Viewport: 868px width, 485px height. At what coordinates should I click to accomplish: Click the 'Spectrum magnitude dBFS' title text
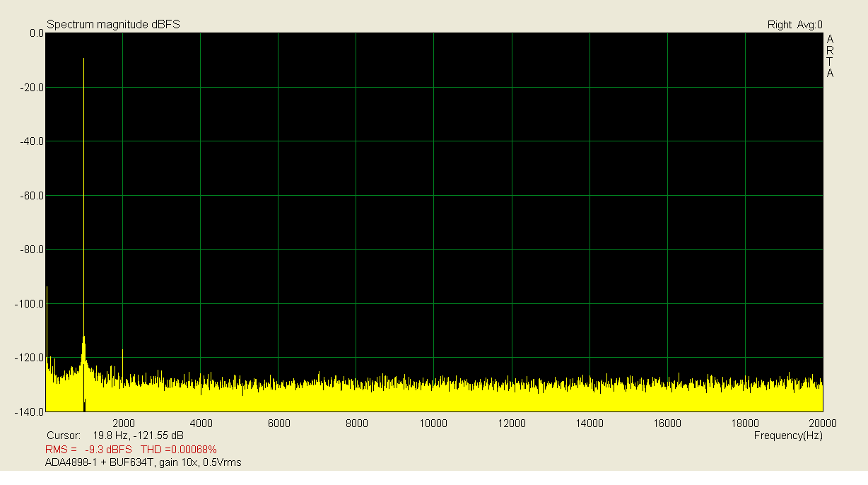(x=113, y=25)
